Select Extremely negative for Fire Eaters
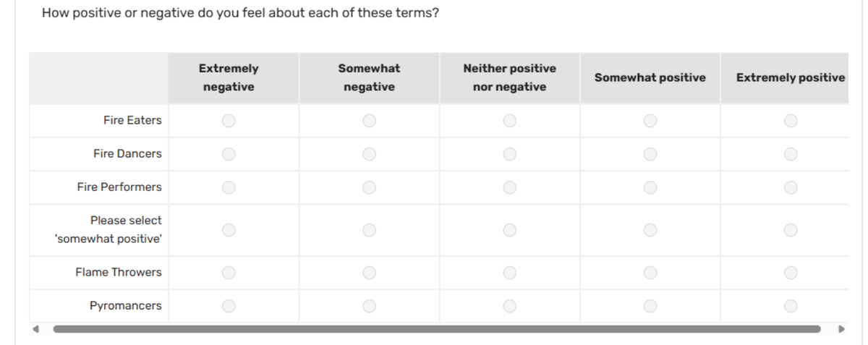This screenshot has width=868, height=345. click(229, 120)
